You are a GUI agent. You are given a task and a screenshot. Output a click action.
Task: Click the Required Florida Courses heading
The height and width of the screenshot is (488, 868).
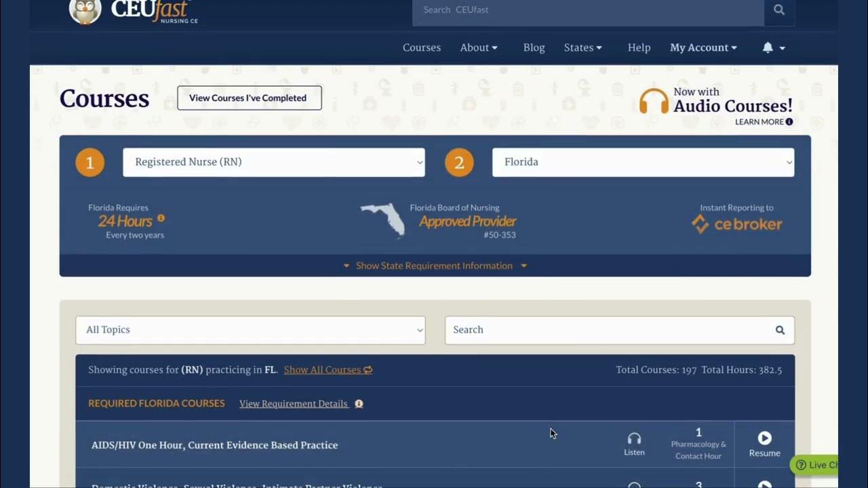[x=157, y=403]
